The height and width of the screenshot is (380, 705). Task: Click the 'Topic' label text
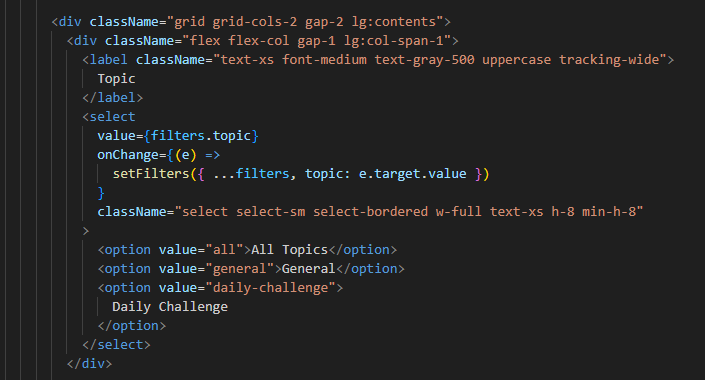point(116,79)
